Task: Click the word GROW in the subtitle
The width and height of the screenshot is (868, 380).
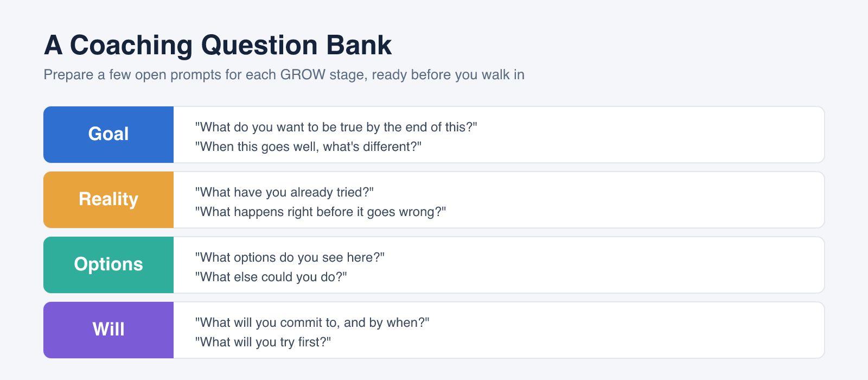Action: tap(303, 74)
